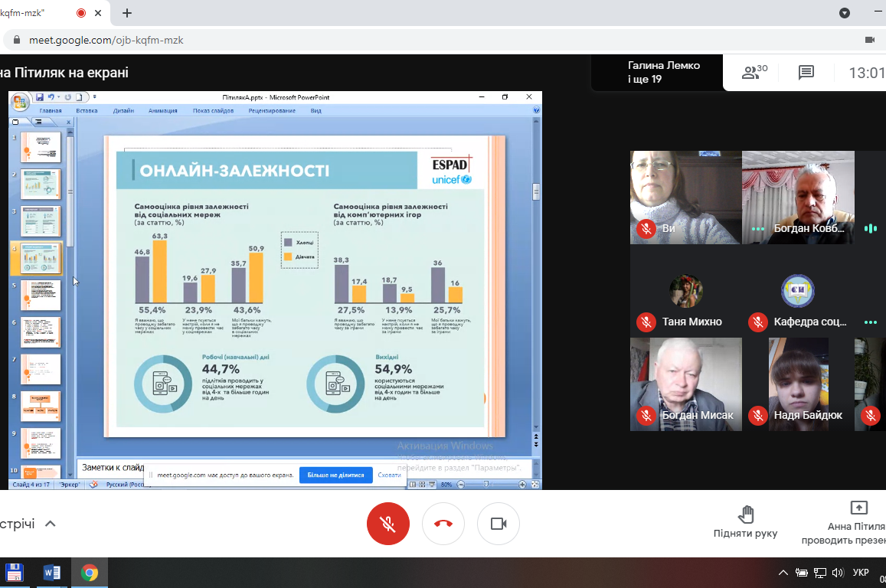Select slide 5 thumbnail in slide panel
Viewport: 886px width, 588px height.
click(x=41, y=296)
